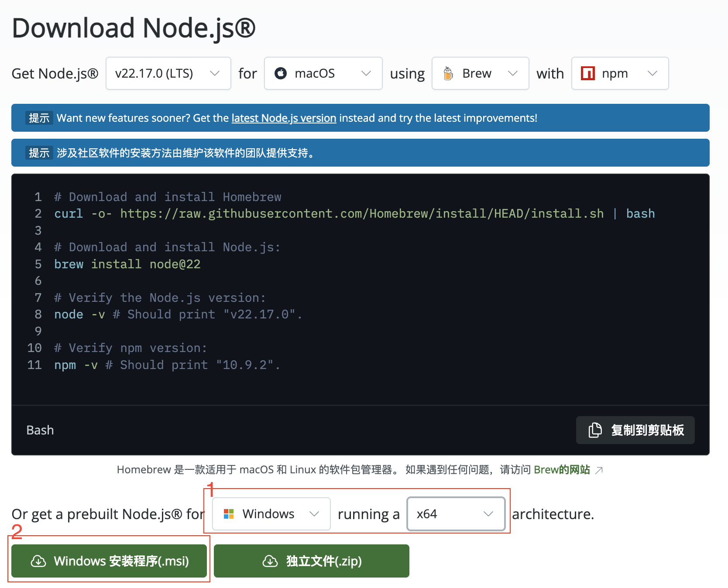Click the 提示 badge on the first banner
This screenshot has width=728, height=588.
click(x=39, y=118)
